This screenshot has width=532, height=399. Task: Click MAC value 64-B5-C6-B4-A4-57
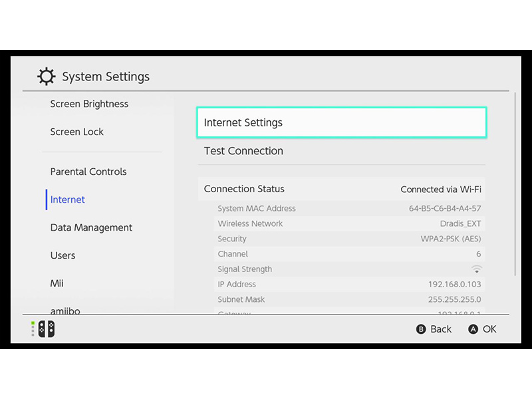pos(445,208)
